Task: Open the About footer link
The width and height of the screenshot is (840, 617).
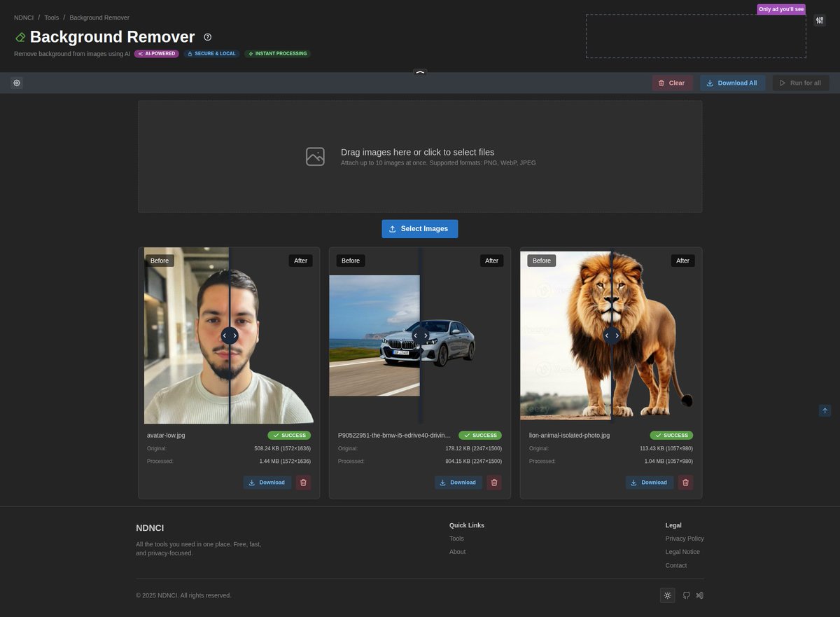Action: click(457, 552)
